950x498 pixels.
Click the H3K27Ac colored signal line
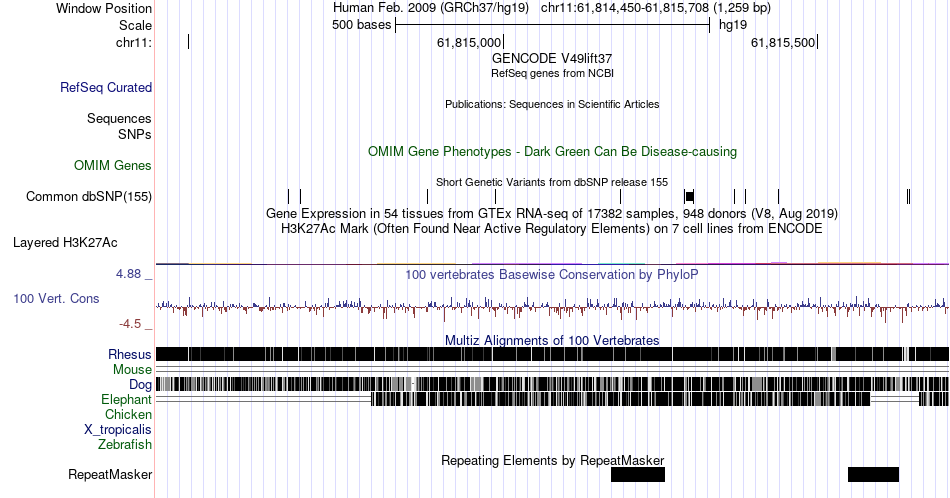coord(553,264)
